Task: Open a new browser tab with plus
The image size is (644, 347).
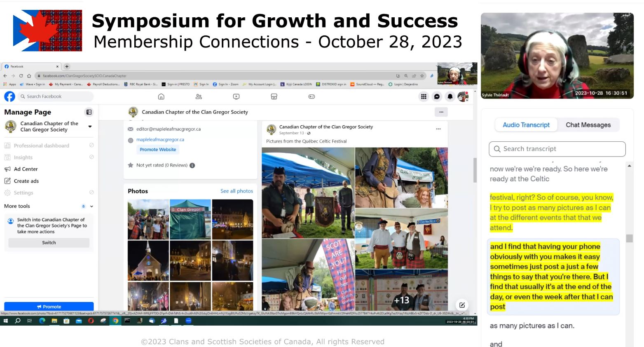Action: coord(67,66)
